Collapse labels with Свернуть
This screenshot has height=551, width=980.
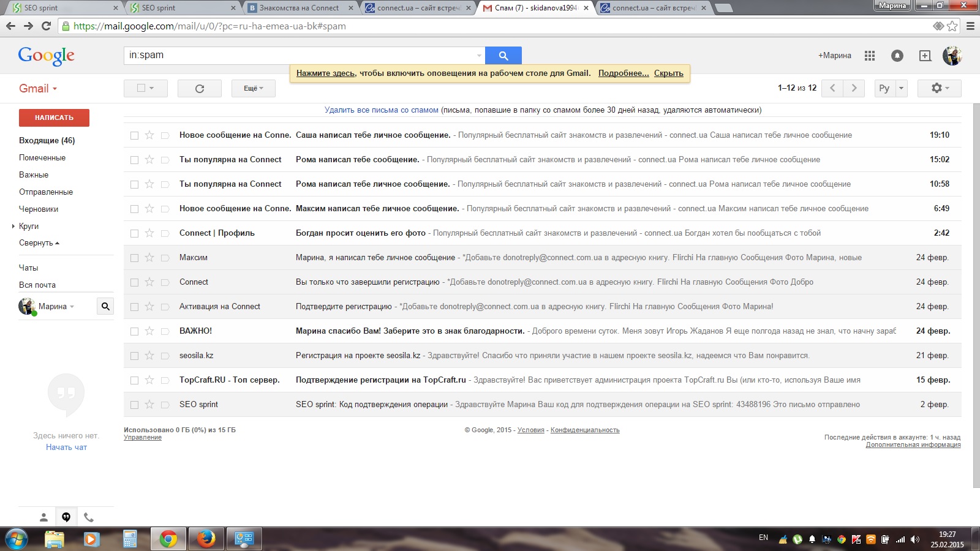coord(39,243)
